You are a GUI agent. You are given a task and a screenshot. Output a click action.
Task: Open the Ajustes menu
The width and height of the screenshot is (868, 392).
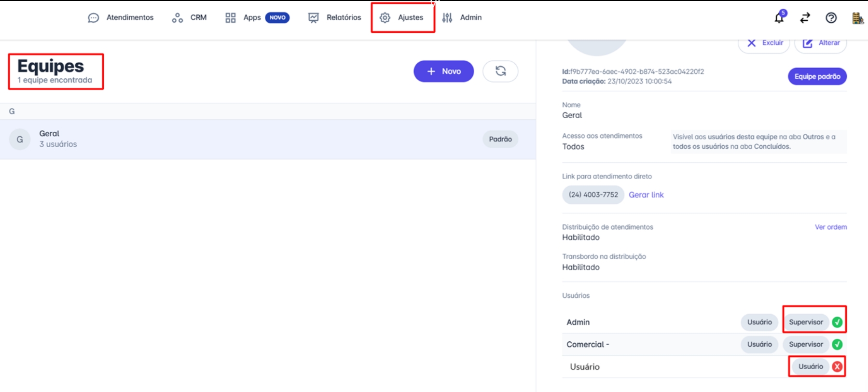pos(402,18)
